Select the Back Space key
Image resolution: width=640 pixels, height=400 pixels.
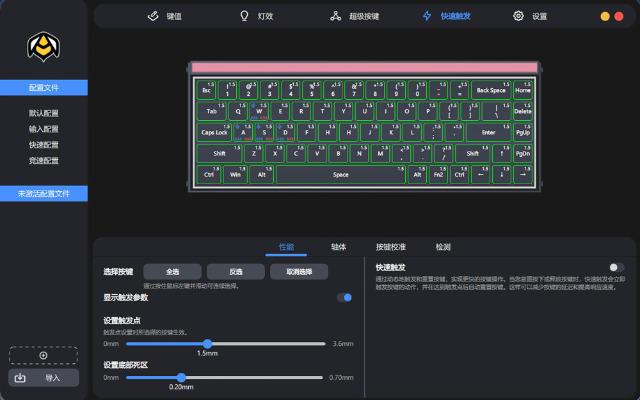point(491,90)
